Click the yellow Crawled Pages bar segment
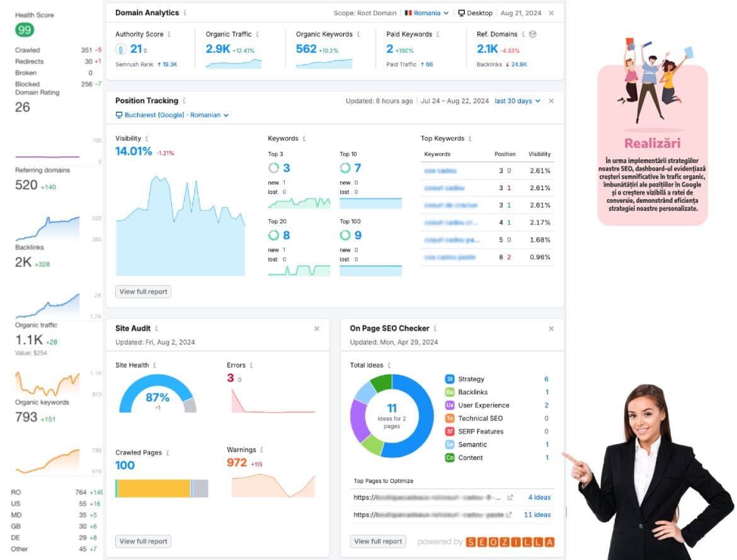Image resolution: width=737 pixels, height=560 pixels. tap(154, 489)
